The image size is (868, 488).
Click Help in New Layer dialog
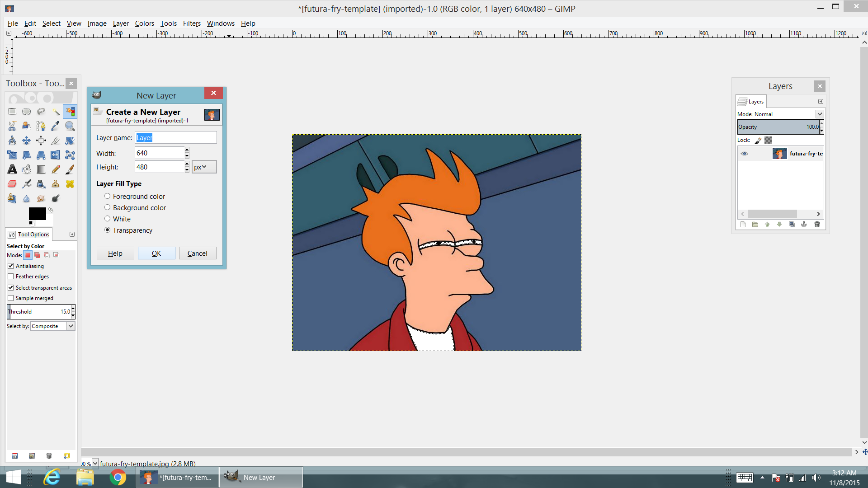[x=115, y=253]
